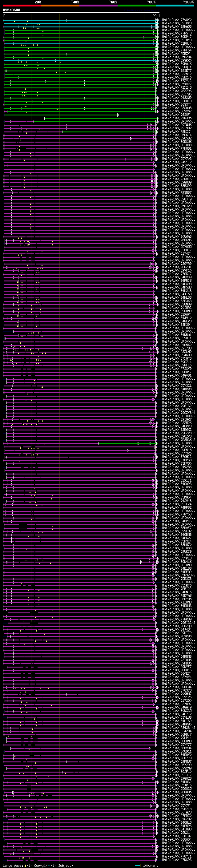This screenshot has width=197, height=868.
Task: Click the UniRef100_B4JT53 label
Action: pos(177,294)
